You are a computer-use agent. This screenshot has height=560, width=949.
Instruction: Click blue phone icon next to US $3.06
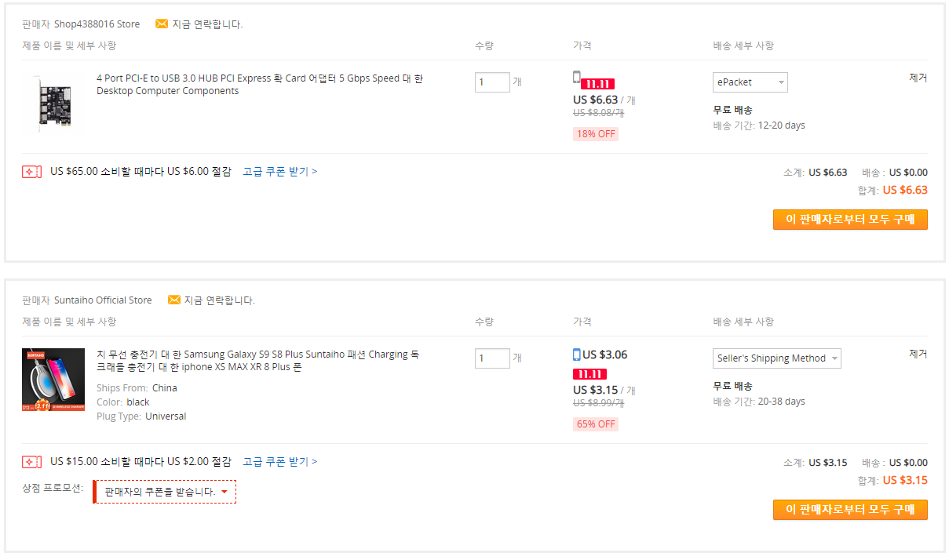tap(577, 355)
